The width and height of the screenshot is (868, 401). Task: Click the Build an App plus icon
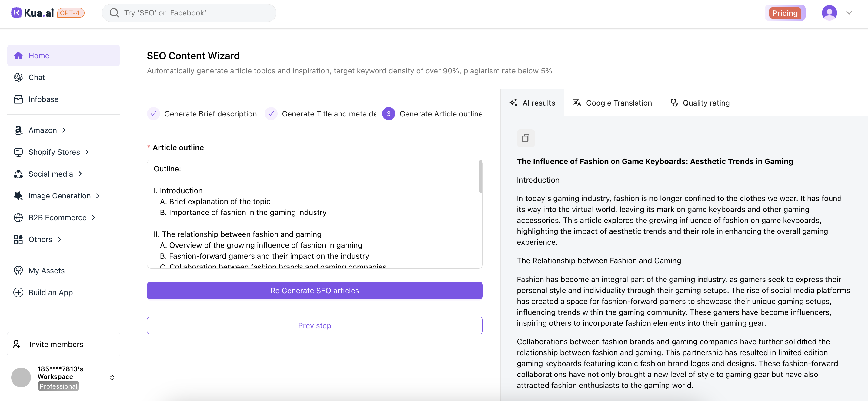click(18, 292)
